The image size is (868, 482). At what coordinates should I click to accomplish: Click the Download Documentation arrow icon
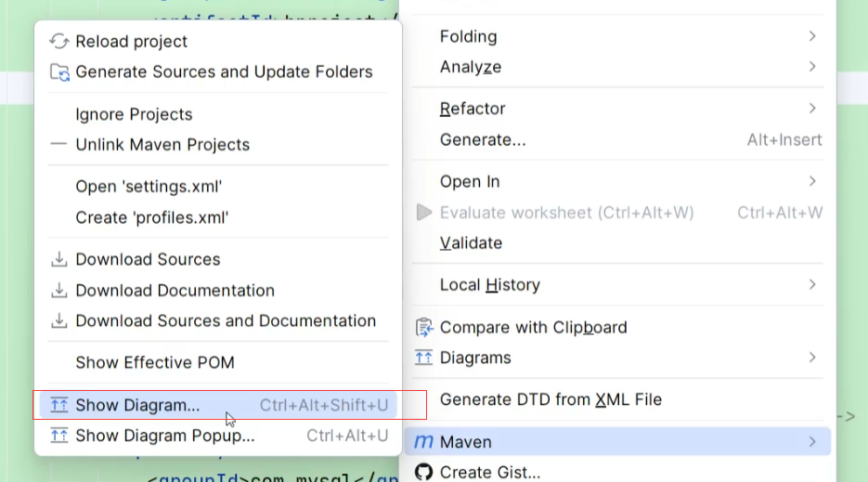(59, 291)
